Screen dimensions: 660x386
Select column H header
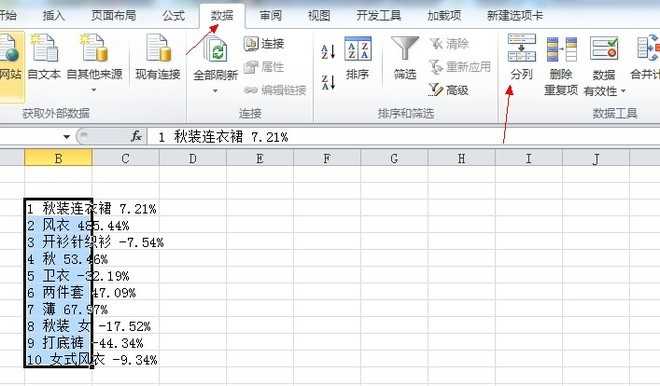tap(461, 158)
